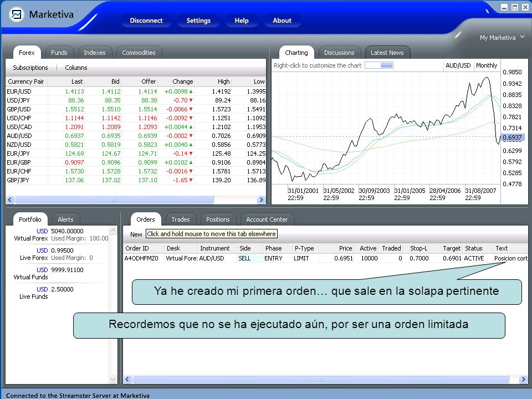Open the Latest News tab

(x=387, y=53)
